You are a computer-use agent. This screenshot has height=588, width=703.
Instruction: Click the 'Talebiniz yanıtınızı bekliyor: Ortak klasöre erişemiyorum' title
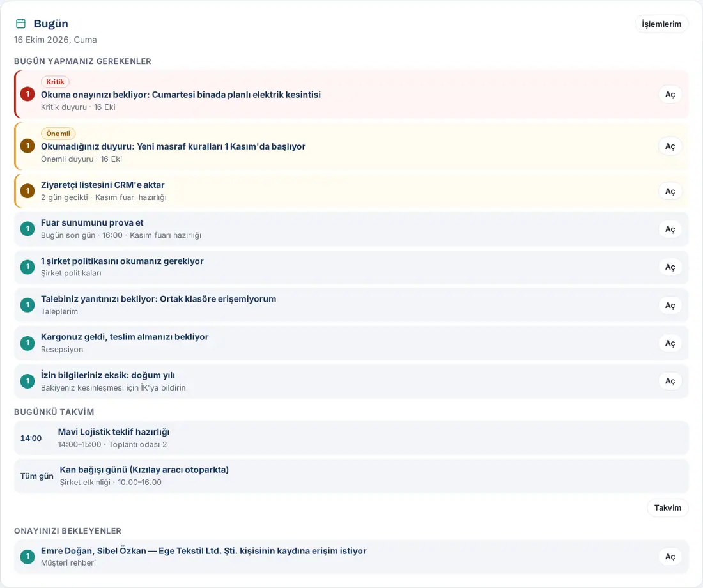click(x=158, y=298)
